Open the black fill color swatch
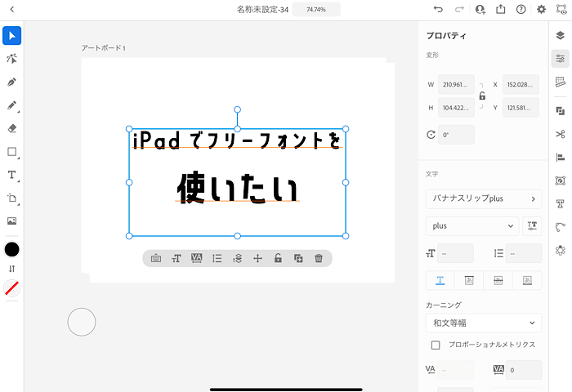Viewport: 572px width, 392px height. 11,249
